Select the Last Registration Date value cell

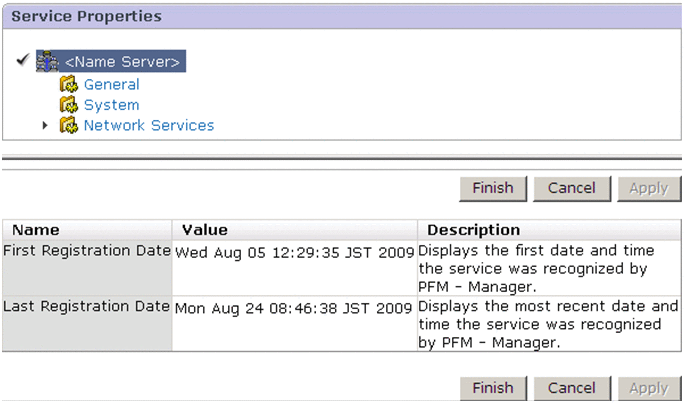(x=294, y=307)
